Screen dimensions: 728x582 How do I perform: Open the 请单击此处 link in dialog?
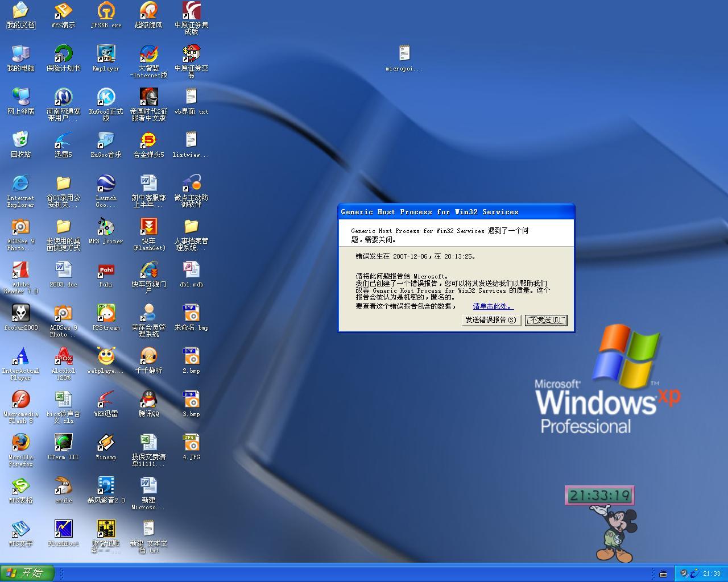(x=493, y=306)
